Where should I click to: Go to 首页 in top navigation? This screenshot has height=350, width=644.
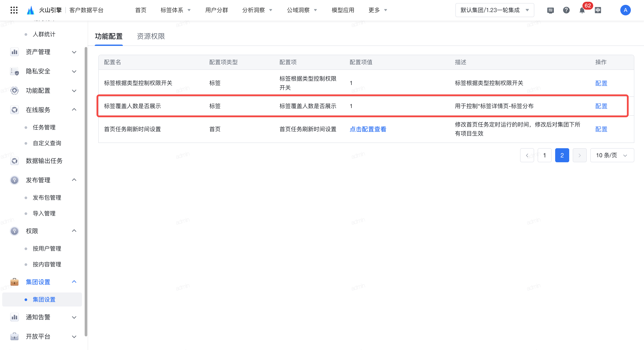click(141, 10)
